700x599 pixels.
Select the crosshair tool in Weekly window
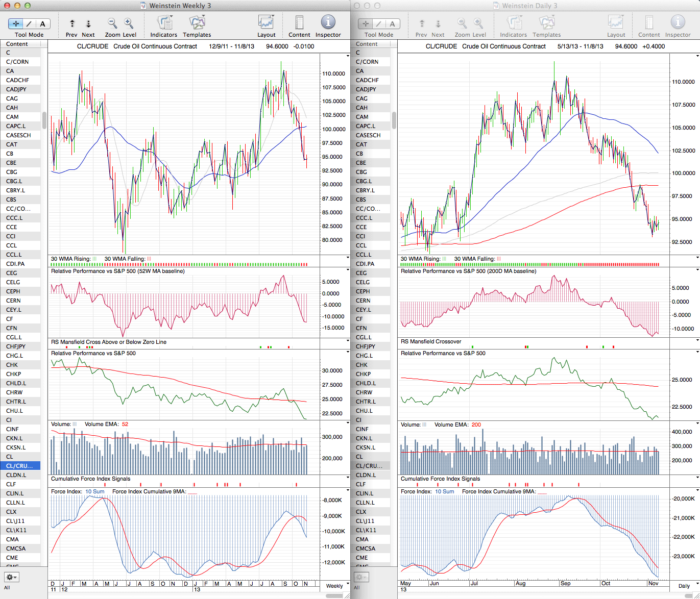click(16, 24)
